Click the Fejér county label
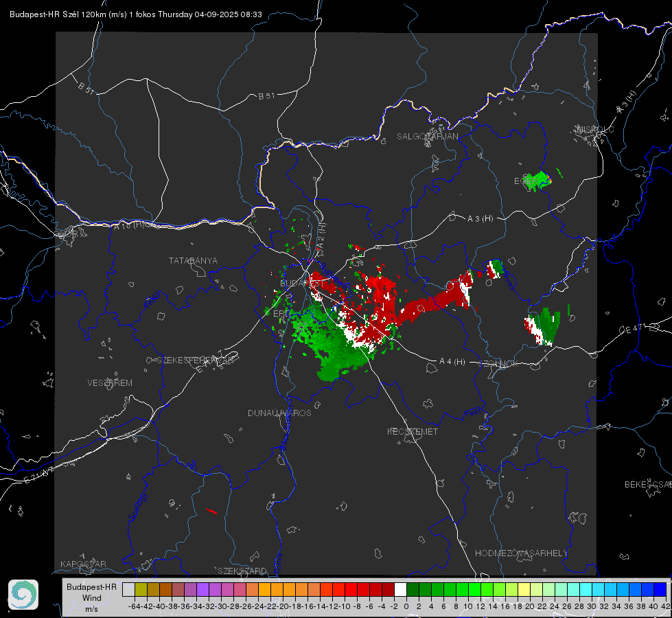The height and width of the screenshot is (618, 672). pyautogui.click(x=154, y=299)
